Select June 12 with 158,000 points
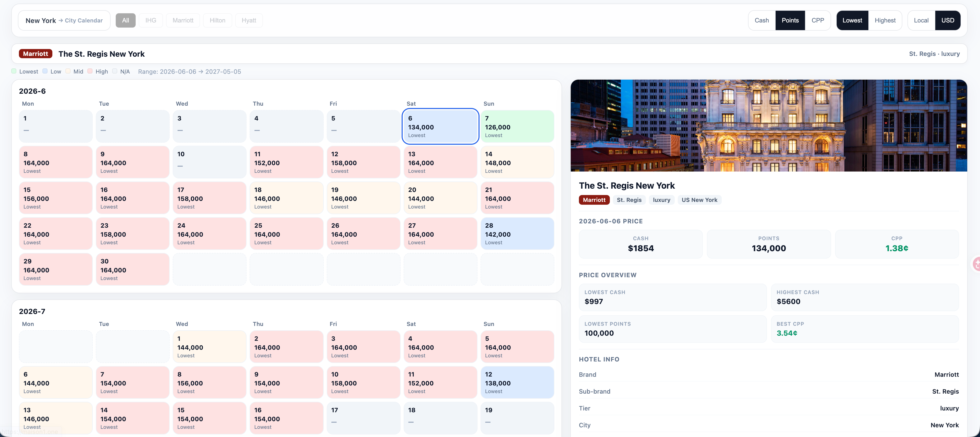 pyautogui.click(x=363, y=162)
